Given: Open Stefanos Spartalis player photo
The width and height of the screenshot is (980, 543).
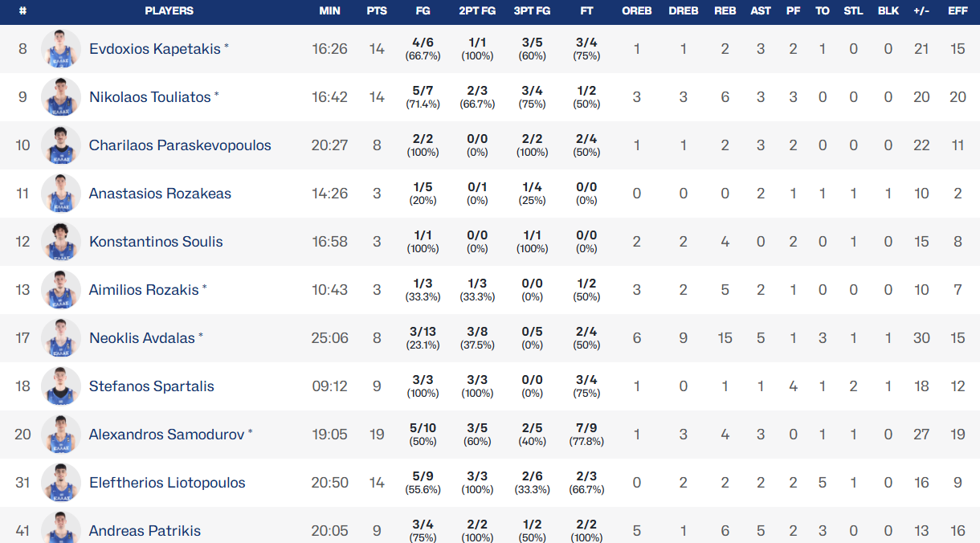Looking at the screenshot, I should point(61,386).
